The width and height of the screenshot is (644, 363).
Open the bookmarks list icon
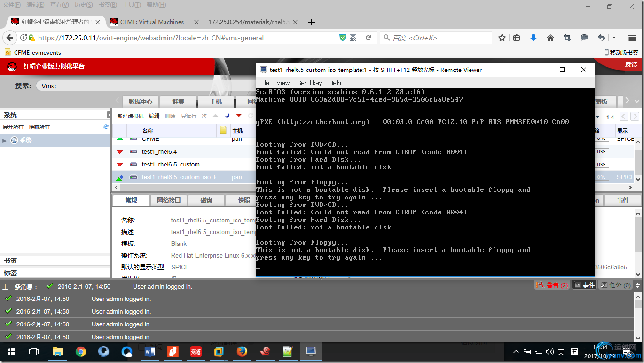pyautogui.click(x=517, y=38)
